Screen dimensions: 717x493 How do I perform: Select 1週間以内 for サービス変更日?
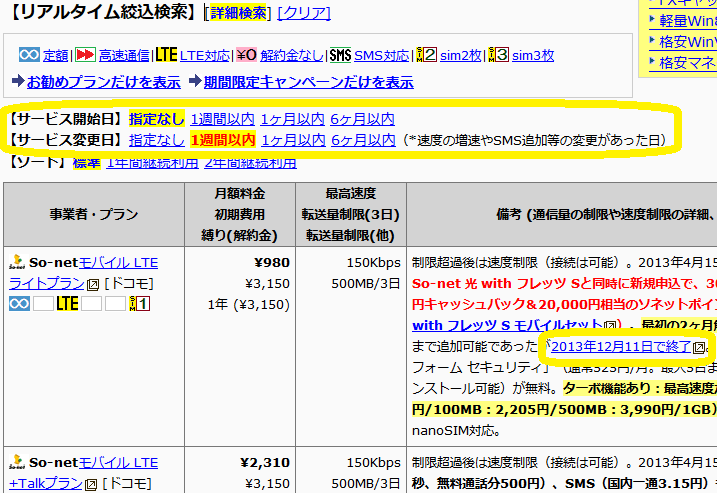click(x=223, y=140)
